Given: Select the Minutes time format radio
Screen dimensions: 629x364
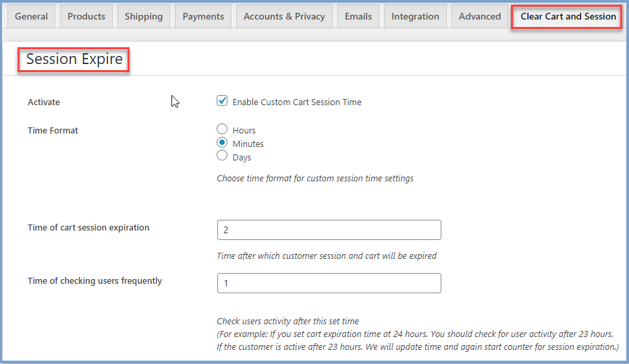Looking at the screenshot, I should [222, 143].
